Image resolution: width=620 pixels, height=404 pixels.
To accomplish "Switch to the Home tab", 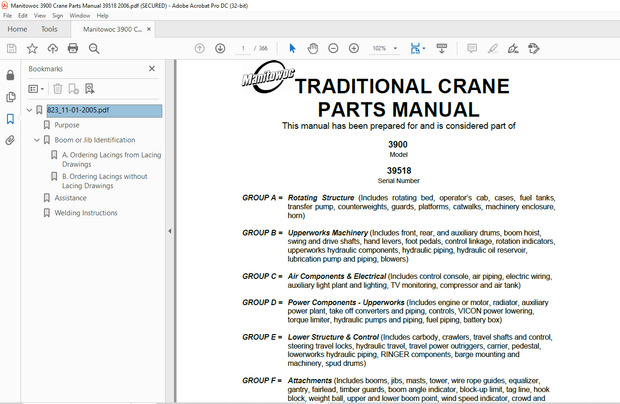I will pyautogui.click(x=17, y=29).
